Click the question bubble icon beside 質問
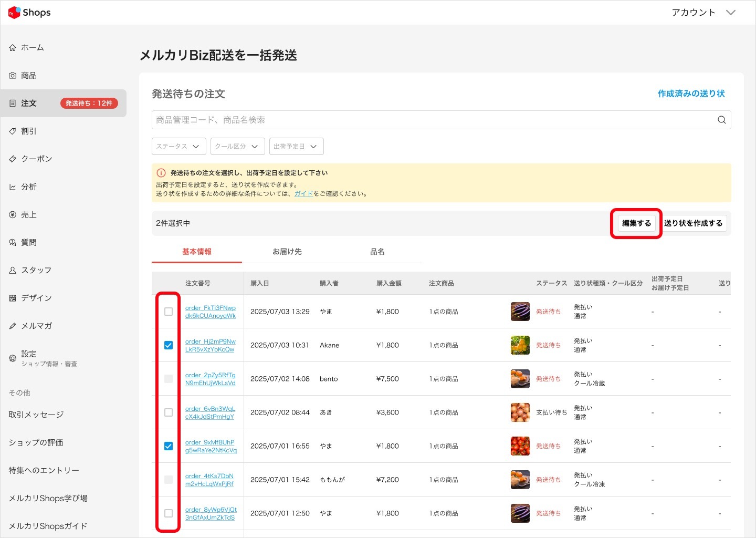The image size is (756, 538). [x=13, y=243]
